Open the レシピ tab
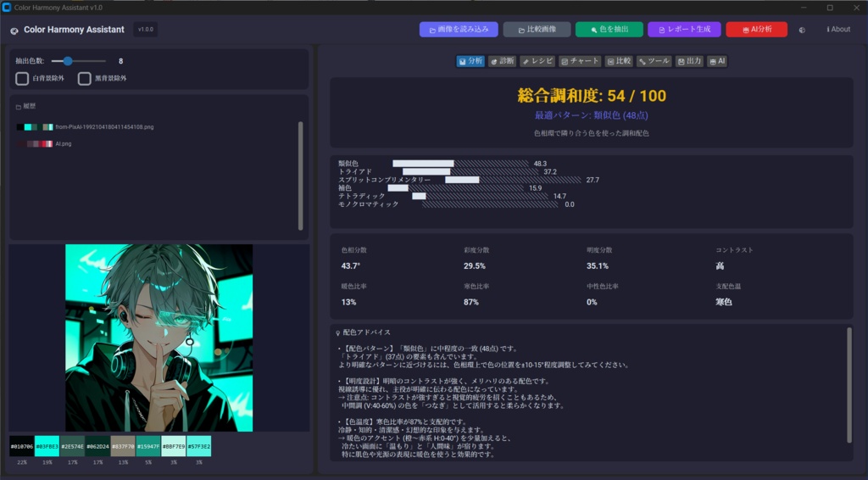The height and width of the screenshot is (480, 868). click(x=537, y=61)
